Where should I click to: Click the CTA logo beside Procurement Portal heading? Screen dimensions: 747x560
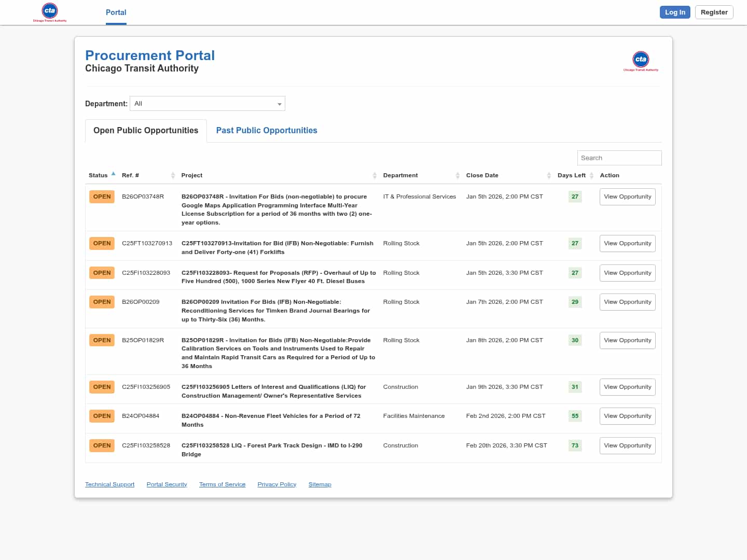click(x=641, y=61)
